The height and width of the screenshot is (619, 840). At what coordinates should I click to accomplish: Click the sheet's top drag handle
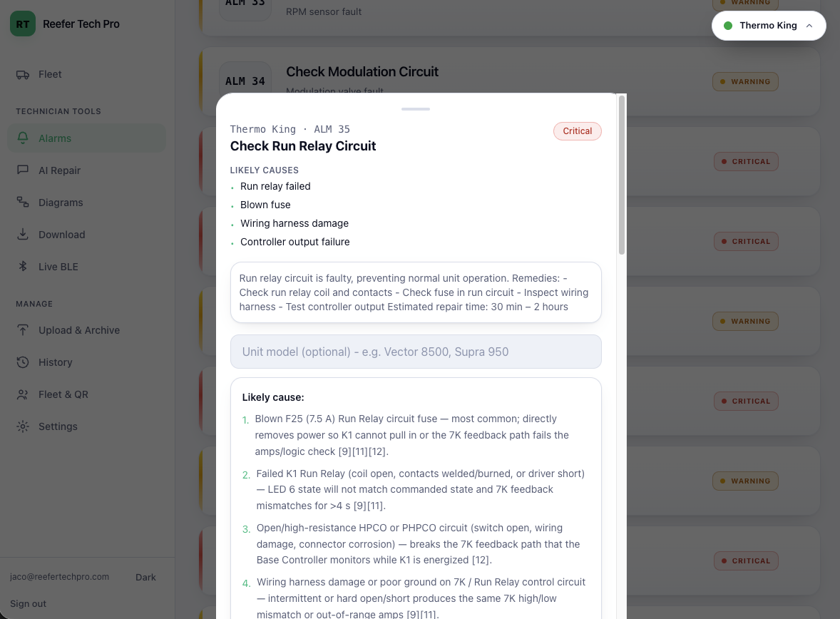pyautogui.click(x=416, y=109)
